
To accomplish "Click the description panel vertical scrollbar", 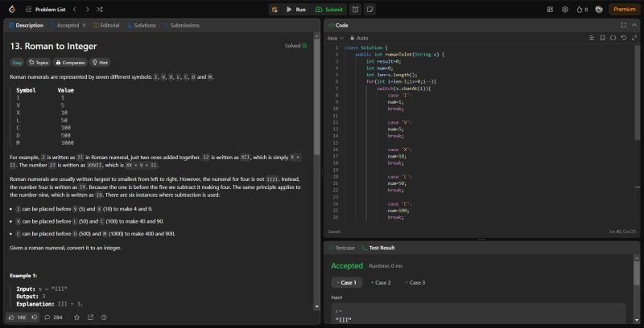I will point(317,96).
